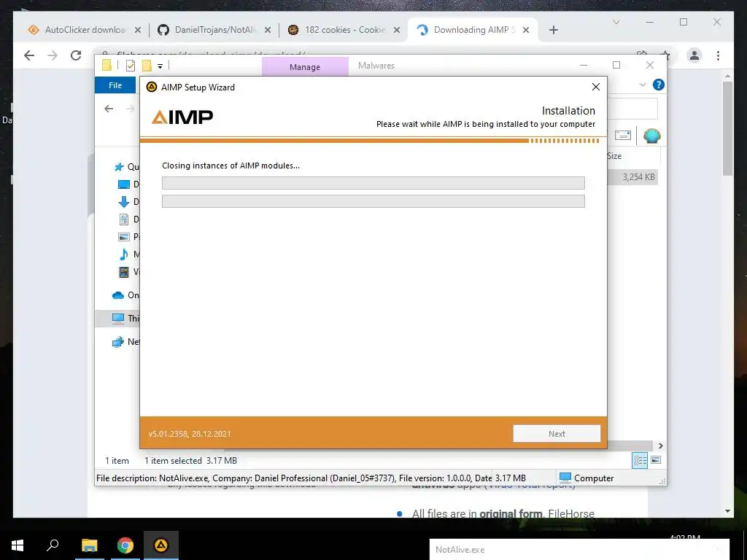This screenshot has height=560, width=747.
Task: Select the Documents icon in navigation pane
Action: pos(124,219)
